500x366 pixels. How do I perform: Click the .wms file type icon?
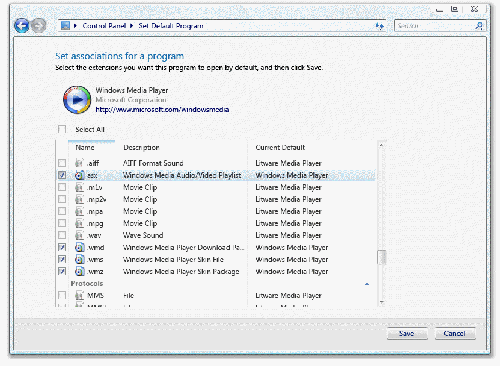pos(79,259)
